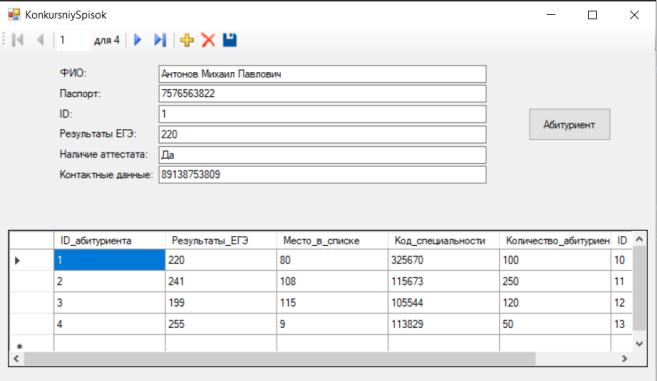Click grid's scroll up arrow
Screen dimensions: 657x381
[x=639, y=239]
